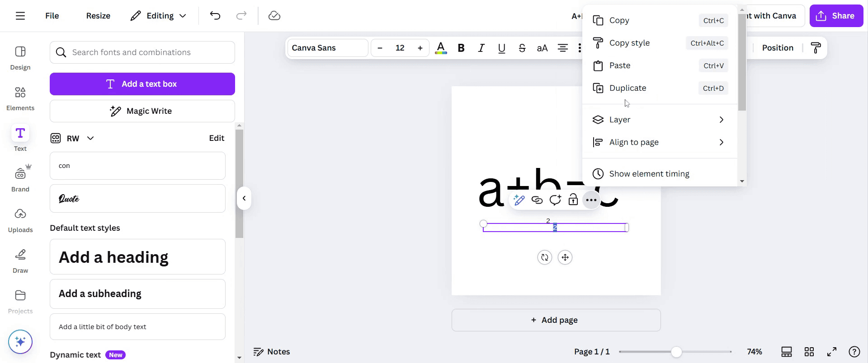The height and width of the screenshot is (363, 868).
Task: Click the three-dot More button on floating toolbar
Action: [x=591, y=200]
